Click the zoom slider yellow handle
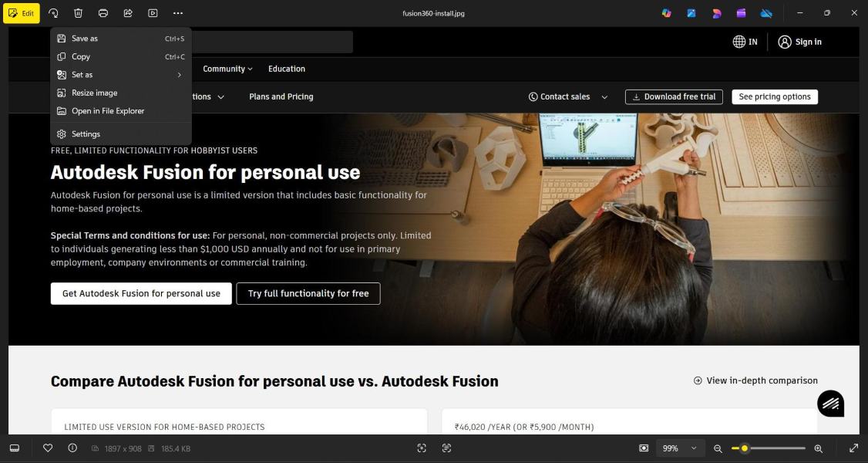This screenshot has height=463, width=868. pyautogui.click(x=745, y=448)
